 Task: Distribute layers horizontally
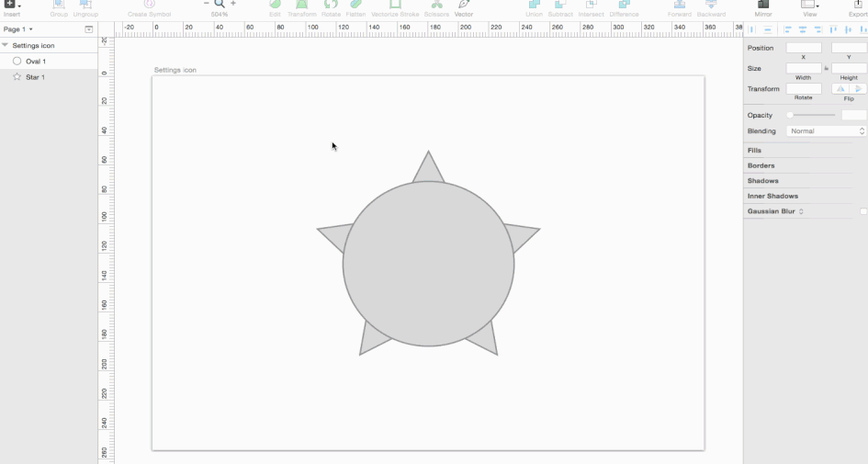click(751, 29)
